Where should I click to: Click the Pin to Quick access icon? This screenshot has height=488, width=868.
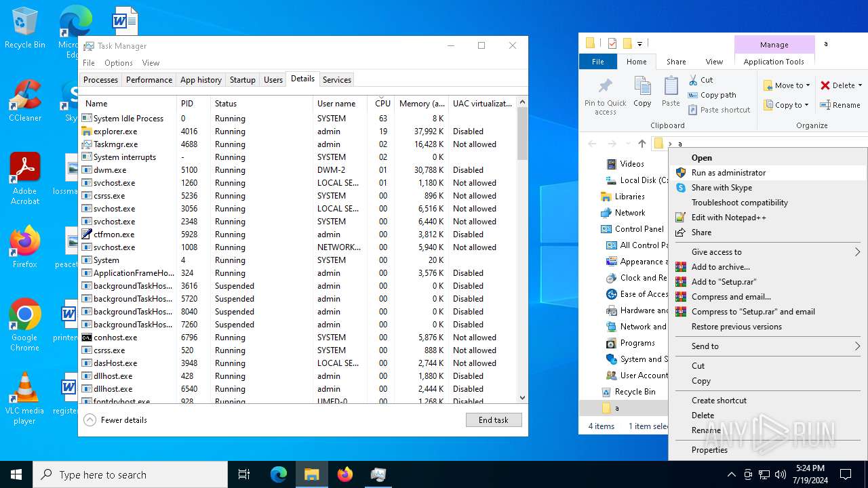click(605, 87)
